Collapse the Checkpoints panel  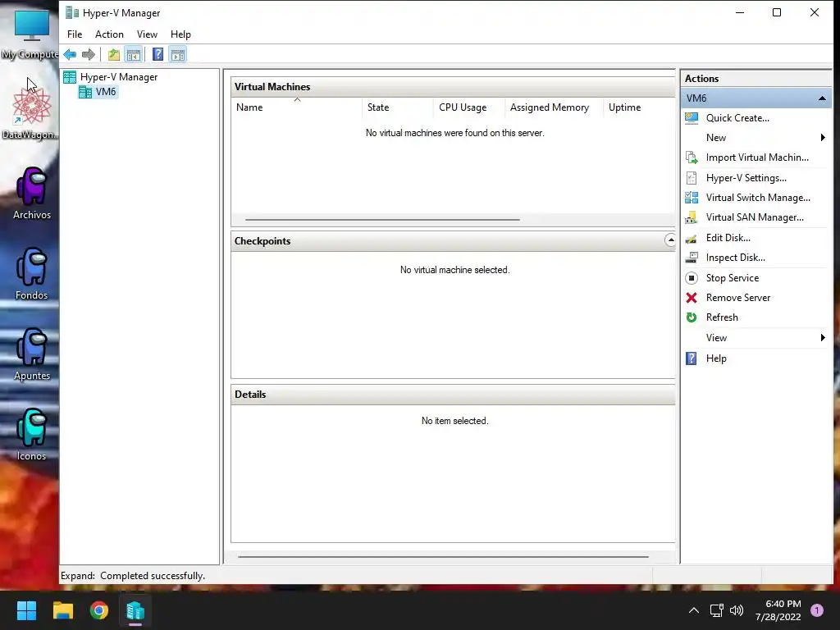tap(670, 240)
